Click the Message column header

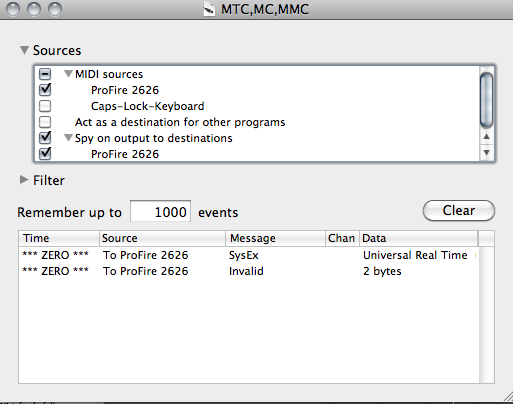[x=276, y=238]
